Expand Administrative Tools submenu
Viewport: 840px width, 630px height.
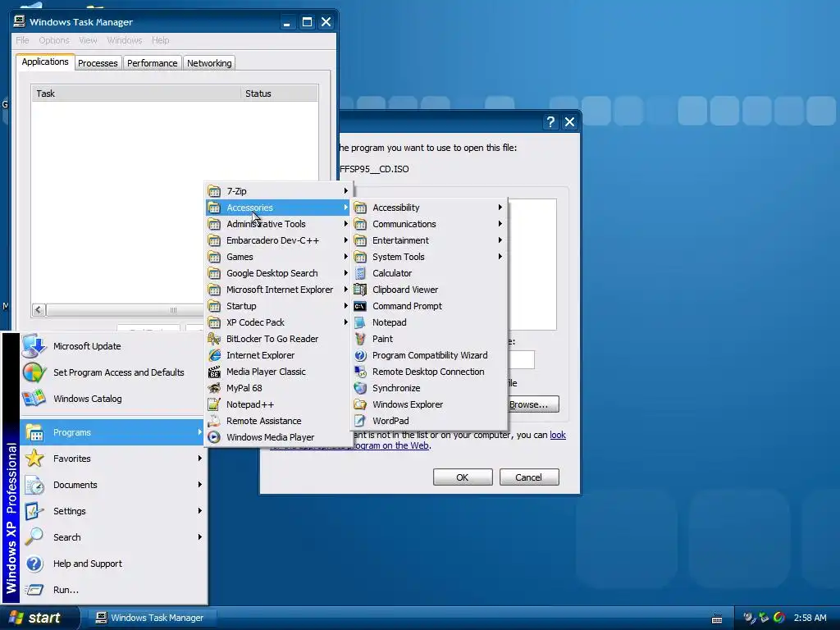coord(278,224)
